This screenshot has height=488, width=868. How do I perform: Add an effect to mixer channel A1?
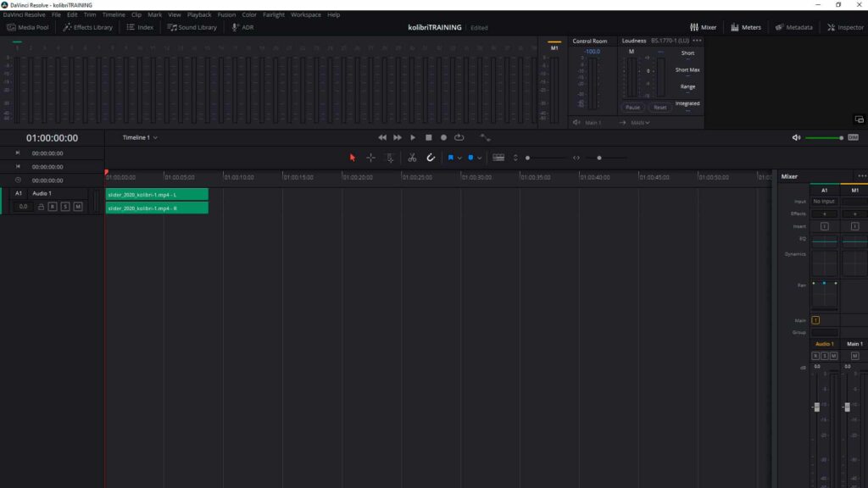click(x=824, y=214)
